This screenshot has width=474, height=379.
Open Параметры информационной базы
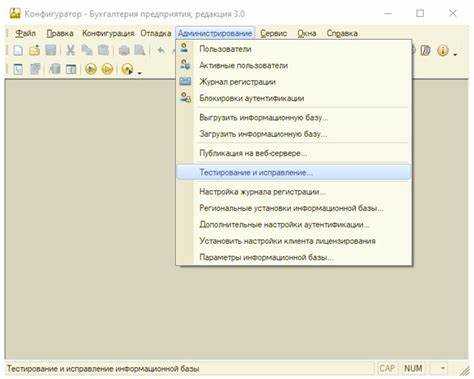294,257
